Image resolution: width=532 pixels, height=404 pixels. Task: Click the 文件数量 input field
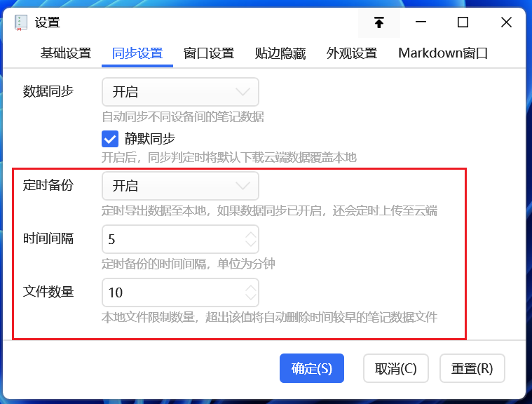[x=181, y=292]
